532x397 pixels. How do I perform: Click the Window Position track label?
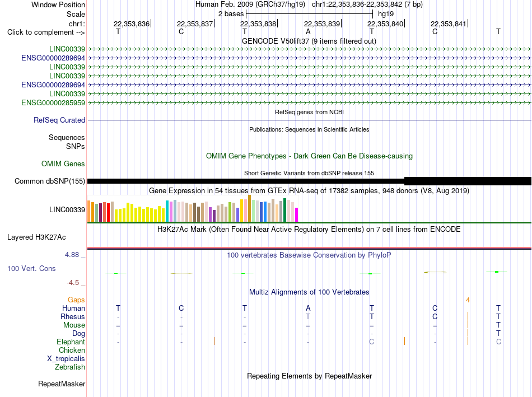point(58,4)
